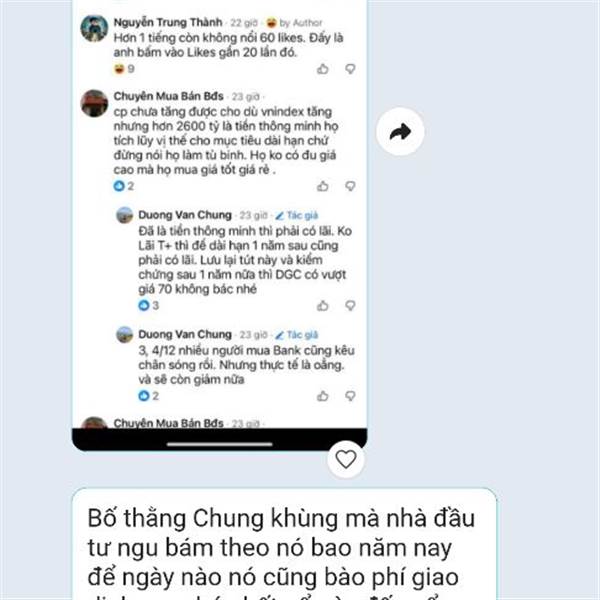Image resolution: width=600 pixels, height=600 pixels.
Task: Click the share arrow button beside the image
Action: tap(400, 132)
